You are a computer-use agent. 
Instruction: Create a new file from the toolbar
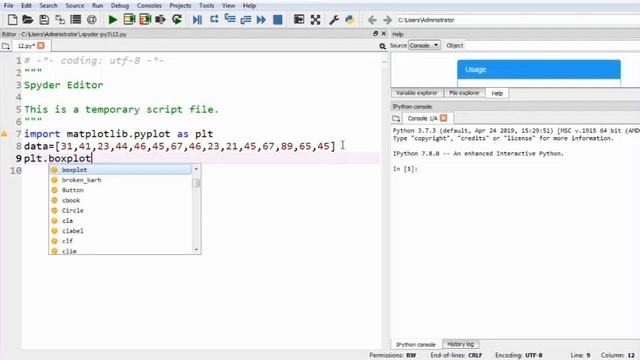point(12,20)
